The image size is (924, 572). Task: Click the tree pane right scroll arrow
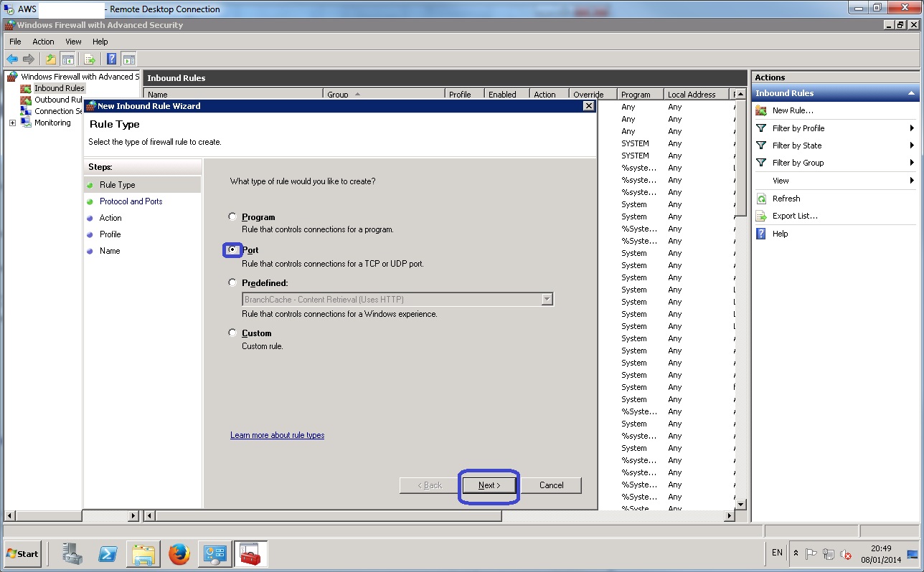[x=133, y=515]
